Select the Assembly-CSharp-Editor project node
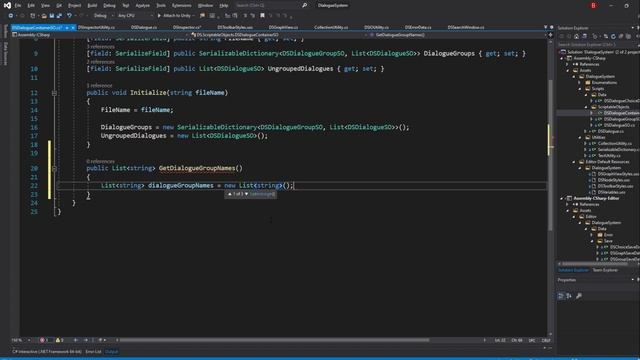The image size is (640, 360). click(596, 198)
